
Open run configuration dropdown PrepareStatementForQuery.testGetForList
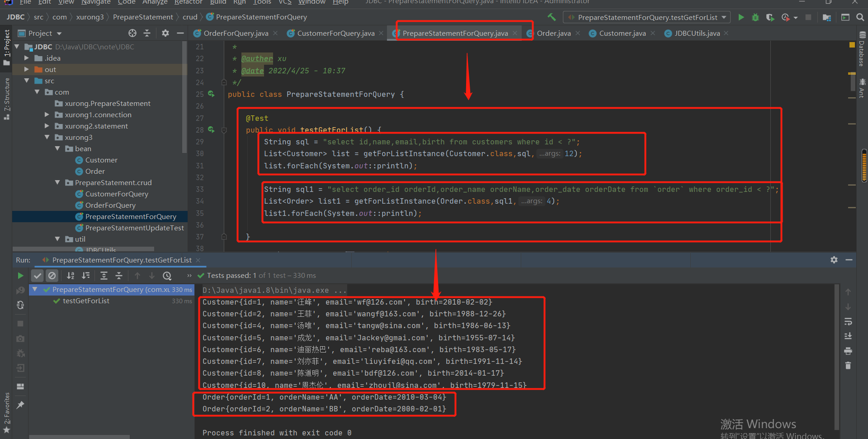point(647,17)
